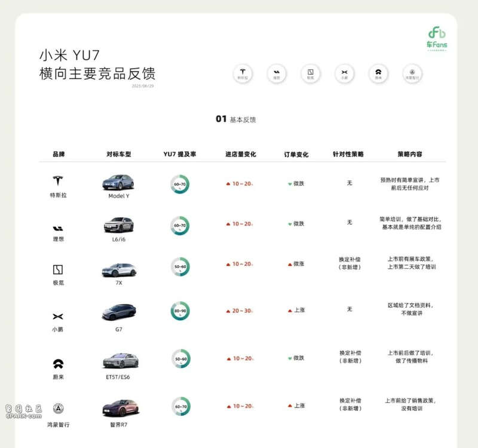Click the 进店量变化 column header
Screen dimensions: 478x448
pyautogui.click(x=241, y=154)
